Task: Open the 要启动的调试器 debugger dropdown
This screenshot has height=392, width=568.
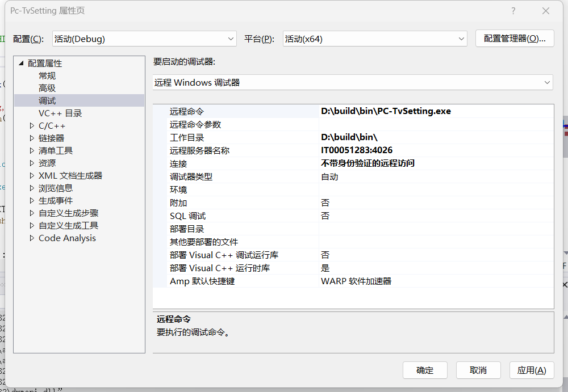Action: tap(352, 82)
